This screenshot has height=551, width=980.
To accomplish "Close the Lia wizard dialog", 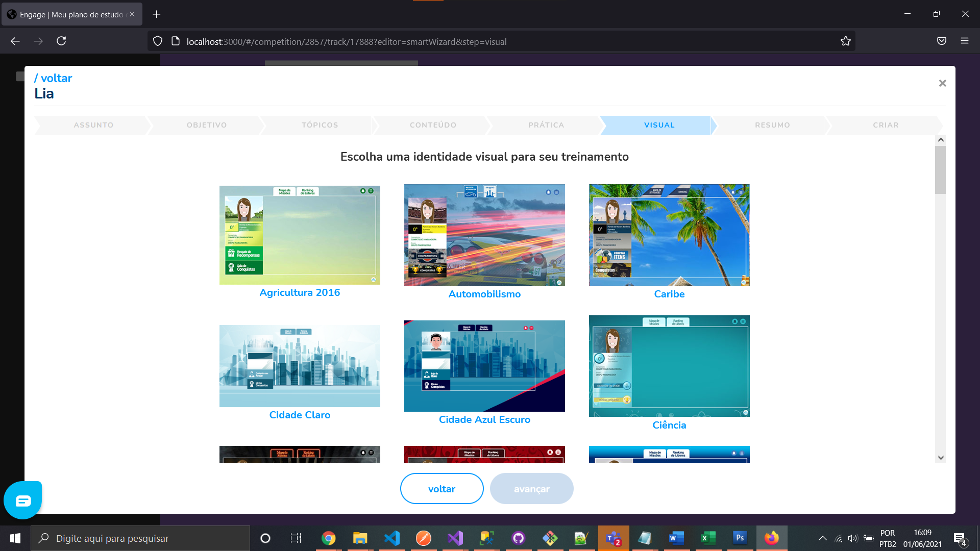I will pyautogui.click(x=942, y=83).
